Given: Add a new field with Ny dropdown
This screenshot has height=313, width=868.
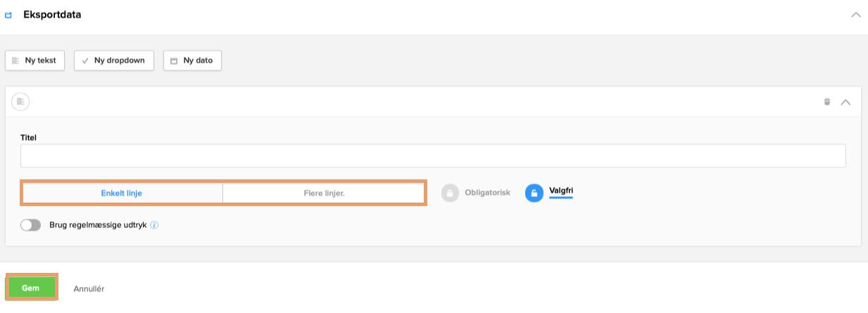Looking at the screenshot, I should pos(113,60).
